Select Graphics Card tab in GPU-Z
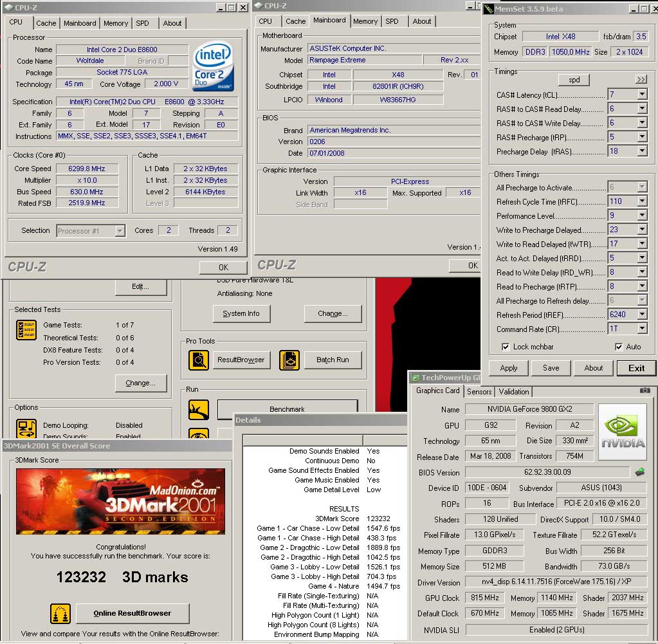 (x=437, y=391)
